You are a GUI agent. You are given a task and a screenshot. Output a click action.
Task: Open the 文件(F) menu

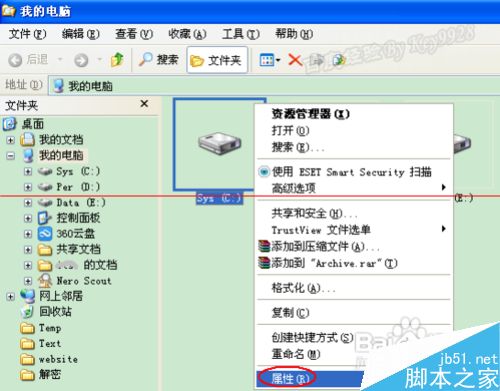27,34
